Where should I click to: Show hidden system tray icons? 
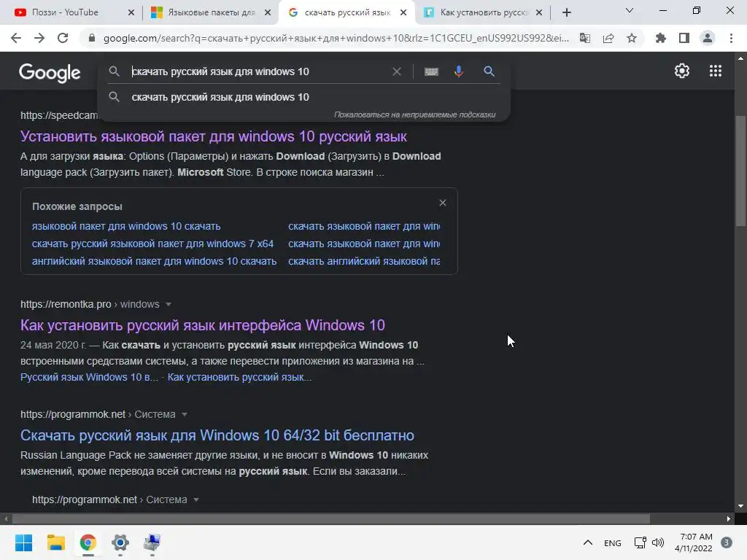coord(588,542)
